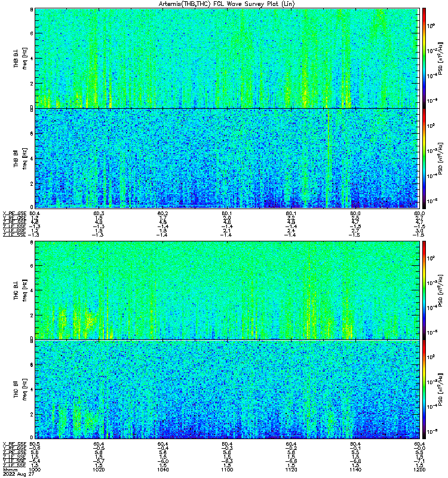Screen dimensions: 448x478
Task: Select the THC B∥ spectrogram panel
Action: coord(228,390)
